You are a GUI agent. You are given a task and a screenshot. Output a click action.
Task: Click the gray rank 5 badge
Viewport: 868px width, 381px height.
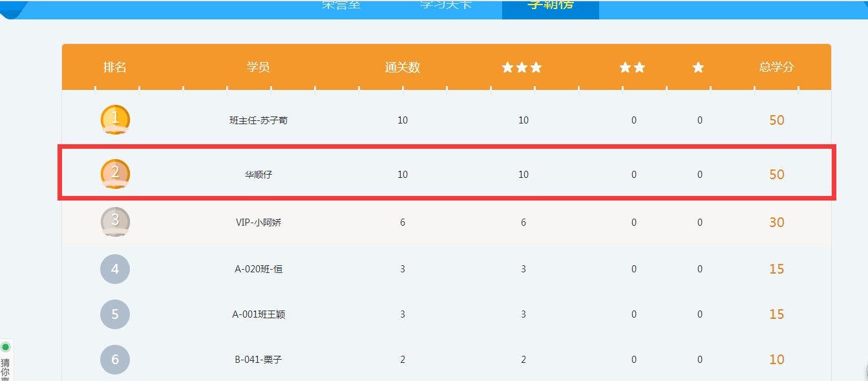click(x=115, y=314)
